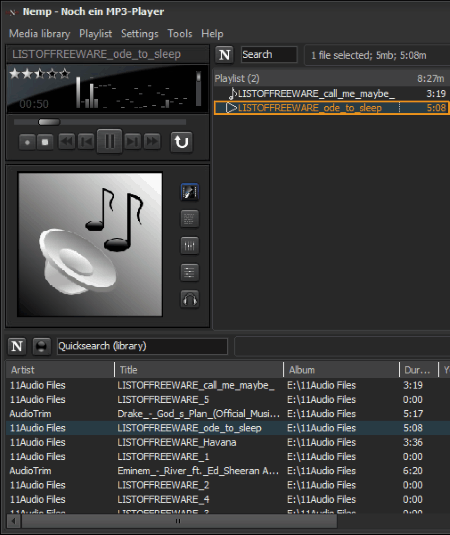Click the playlist Search field
This screenshot has width=450, height=535.
pyautogui.click(x=269, y=55)
